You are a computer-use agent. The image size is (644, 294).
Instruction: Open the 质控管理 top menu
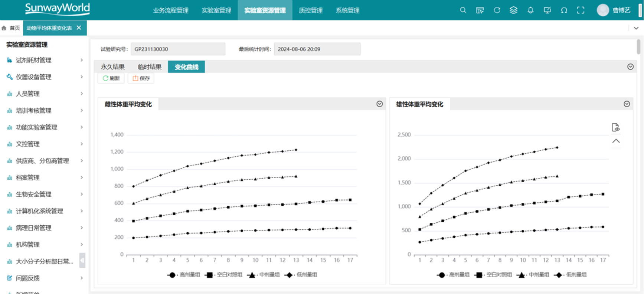click(x=311, y=10)
